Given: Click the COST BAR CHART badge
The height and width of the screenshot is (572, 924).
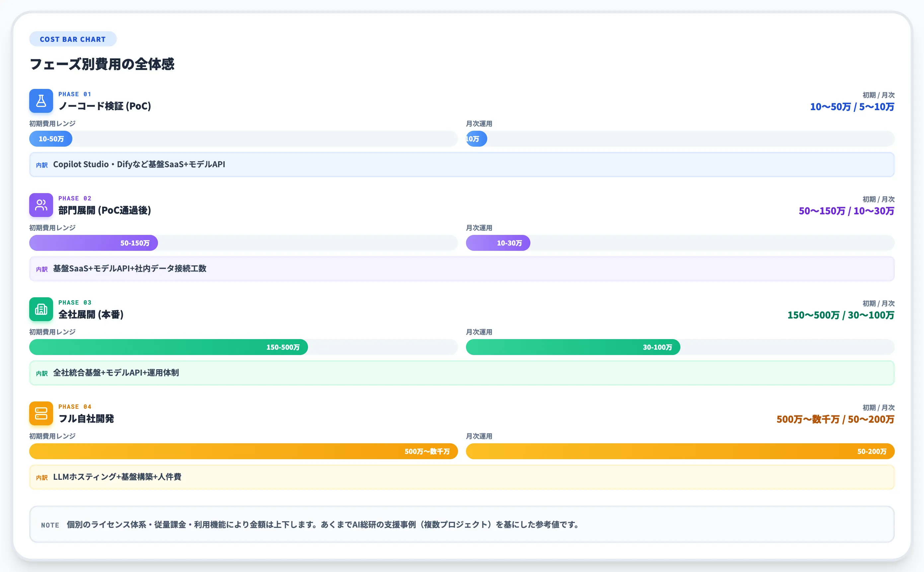Looking at the screenshot, I should pyautogui.click(x=73, y=39).
